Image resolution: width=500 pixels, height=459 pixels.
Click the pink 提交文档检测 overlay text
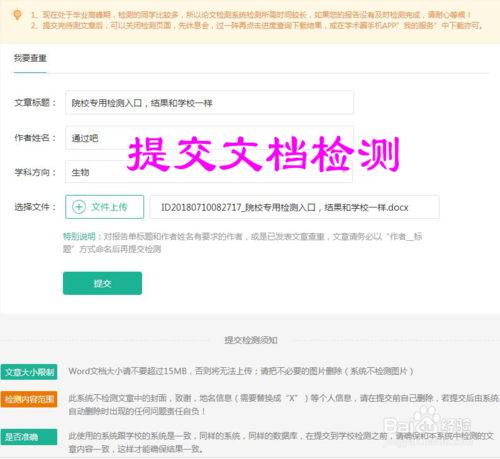click(264, 153)
